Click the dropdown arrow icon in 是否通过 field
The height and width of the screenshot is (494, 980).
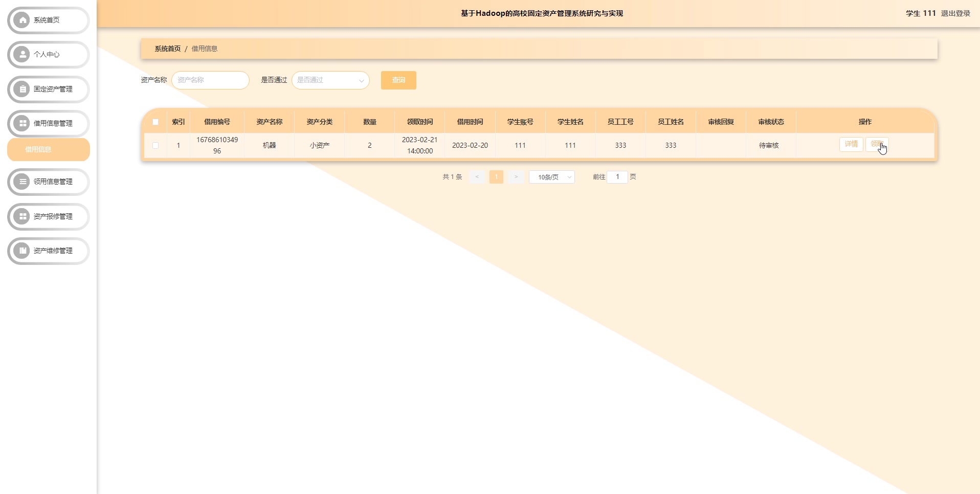coord(362,80)
